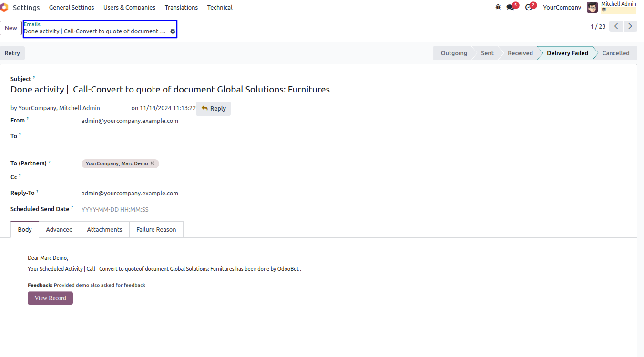Click Mitchell Admin's avatar picture
Image resolution: width=644 pixels, height=357 pixels.
592,7
